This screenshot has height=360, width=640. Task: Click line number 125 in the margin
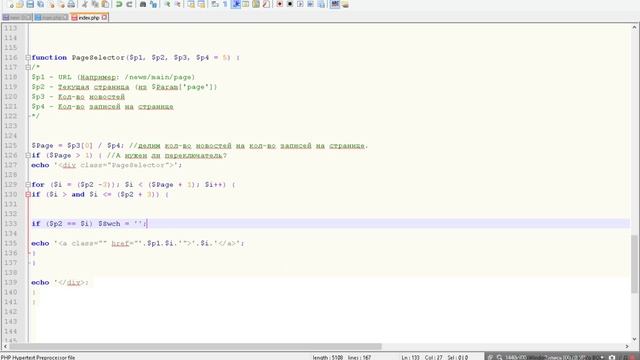click(x=11, y=146)
